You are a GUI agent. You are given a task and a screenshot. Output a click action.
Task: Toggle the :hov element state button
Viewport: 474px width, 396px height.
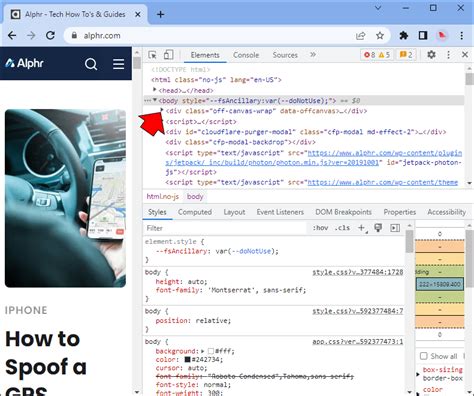(320, 228)
